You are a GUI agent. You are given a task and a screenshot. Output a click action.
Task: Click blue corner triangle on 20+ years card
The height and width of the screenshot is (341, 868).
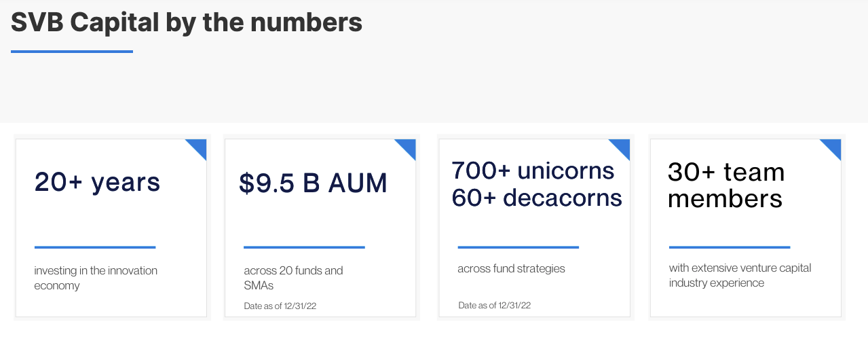[199, 146]
